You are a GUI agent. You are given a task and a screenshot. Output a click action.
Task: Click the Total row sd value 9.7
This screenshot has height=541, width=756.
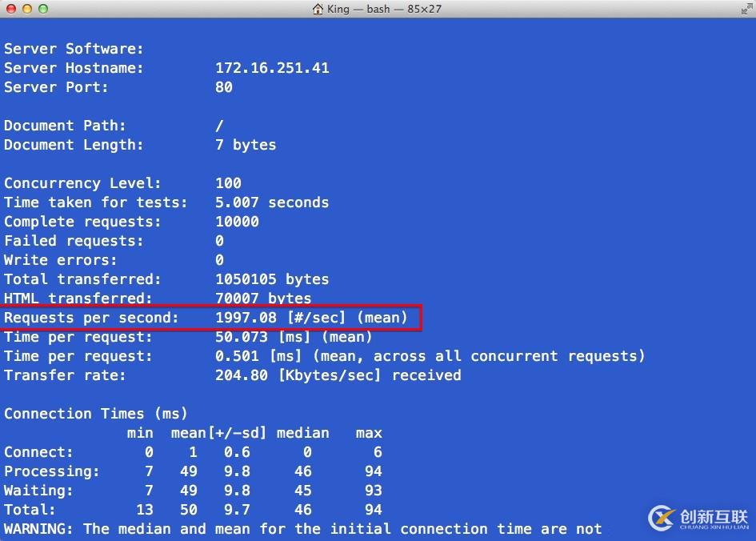pos(237,510)
